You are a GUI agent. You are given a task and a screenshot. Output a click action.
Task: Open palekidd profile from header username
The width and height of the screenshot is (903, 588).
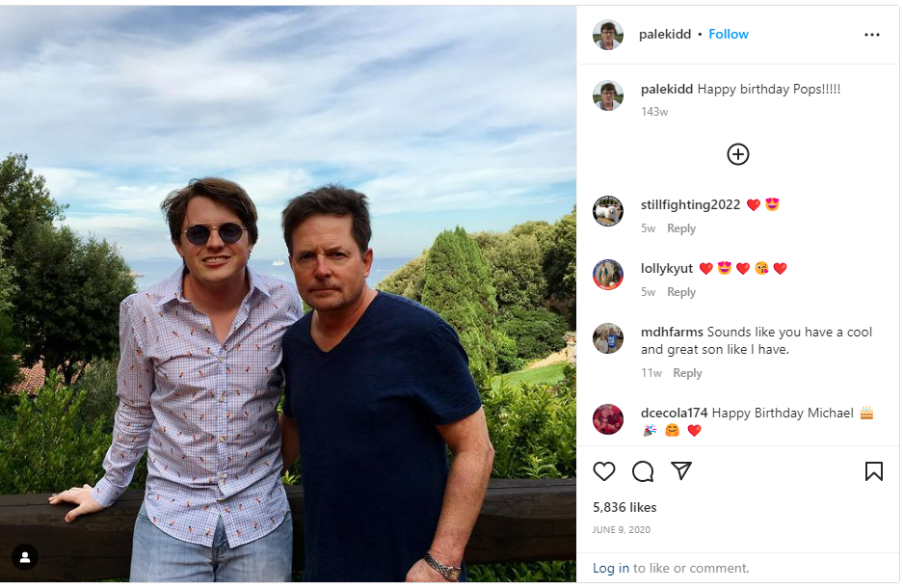[665, 34]
